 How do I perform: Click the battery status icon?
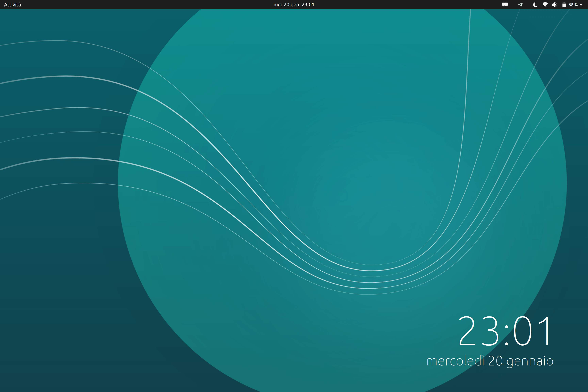pos(564,4)
